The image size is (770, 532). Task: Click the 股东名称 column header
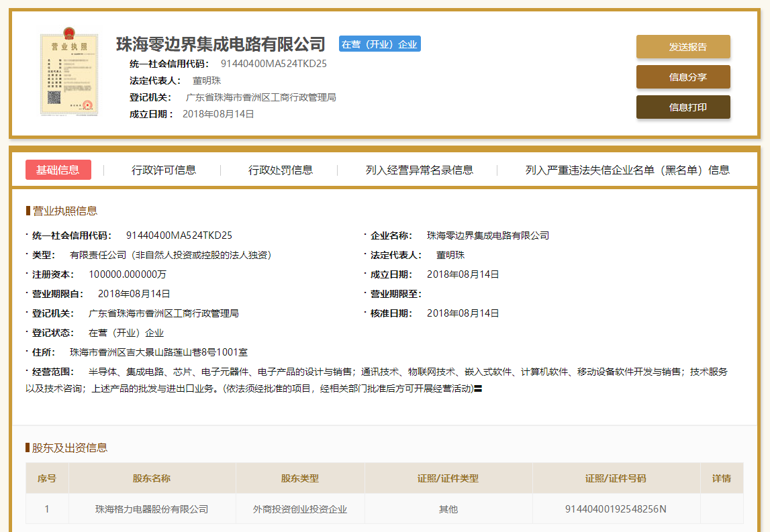point(152,478)
